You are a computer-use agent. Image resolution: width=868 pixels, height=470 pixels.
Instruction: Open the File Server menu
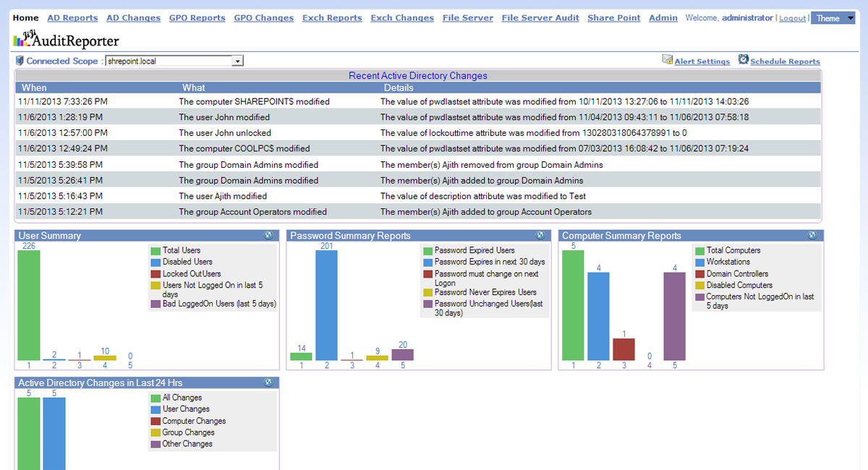(468, 18)
